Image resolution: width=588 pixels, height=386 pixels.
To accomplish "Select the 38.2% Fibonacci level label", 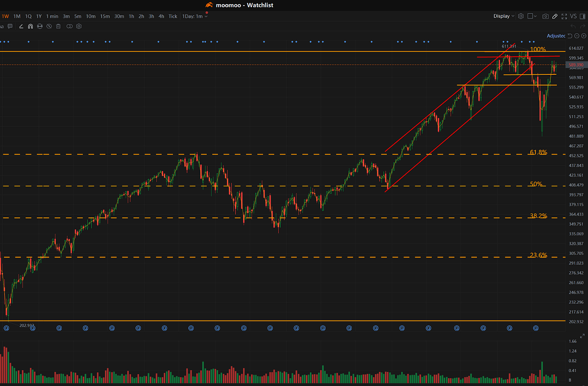I will [x=538, y=216].
